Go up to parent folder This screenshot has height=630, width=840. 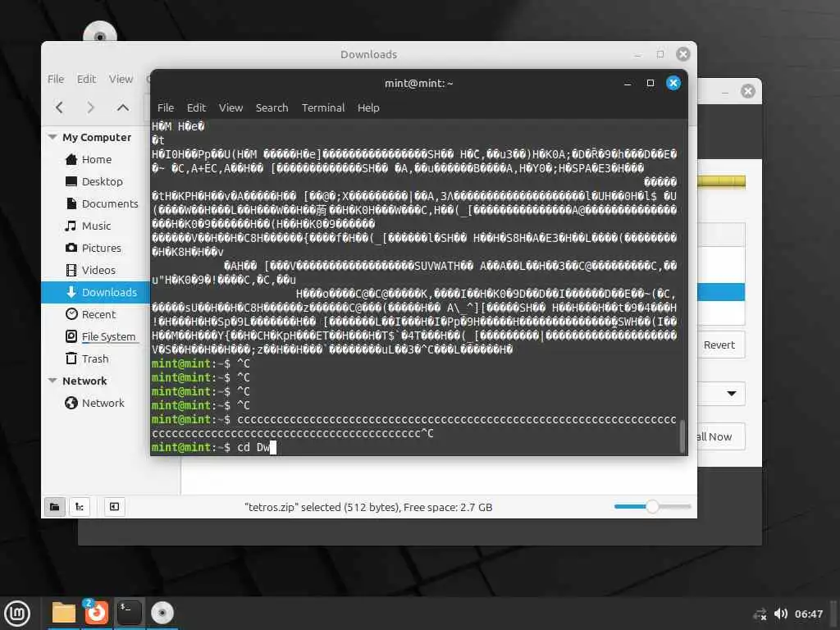123,107
